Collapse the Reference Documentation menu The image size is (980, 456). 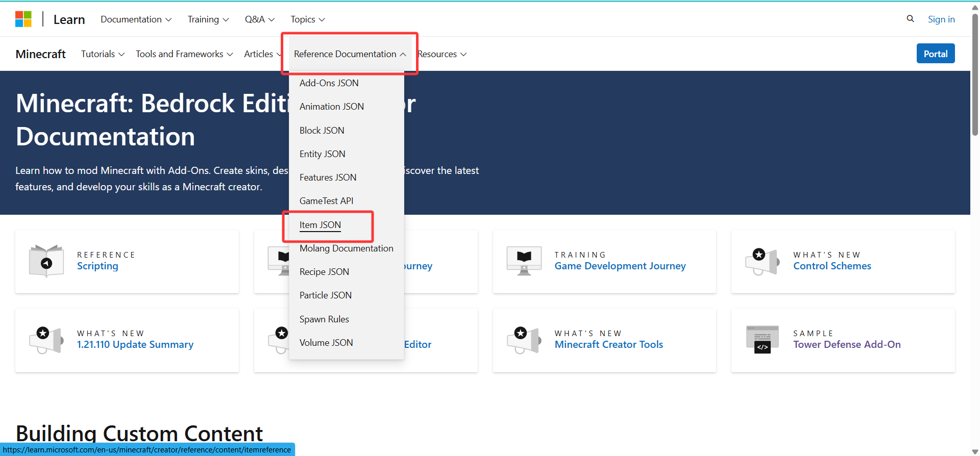350,54
